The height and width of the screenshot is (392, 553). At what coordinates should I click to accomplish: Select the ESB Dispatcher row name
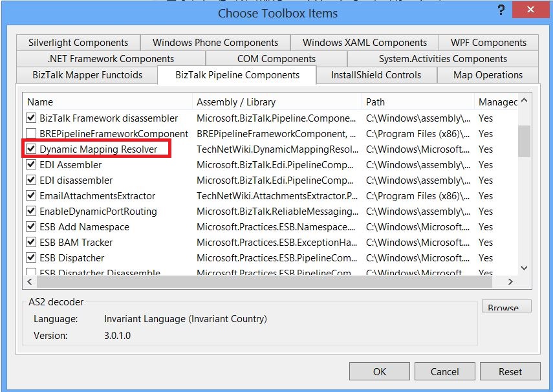coord(72,258)
